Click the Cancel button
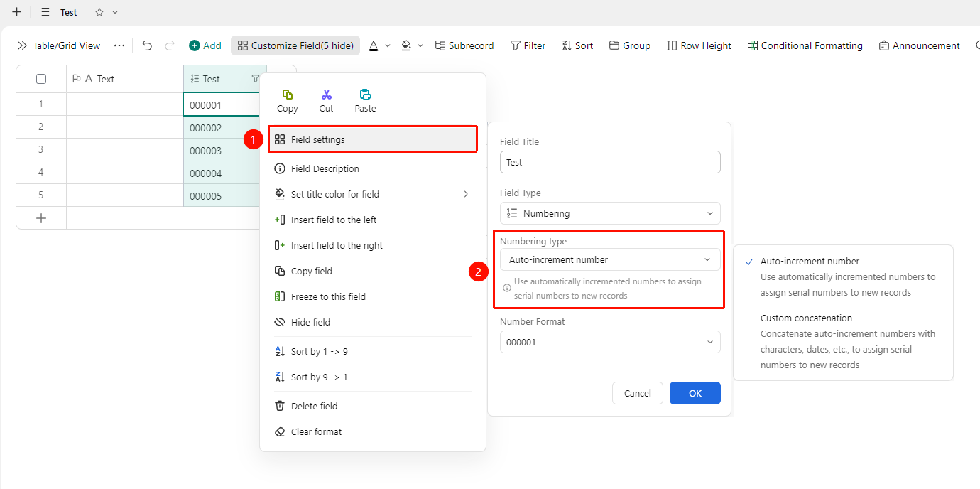This screenshot has width=980, height=489. click(638, 393)
